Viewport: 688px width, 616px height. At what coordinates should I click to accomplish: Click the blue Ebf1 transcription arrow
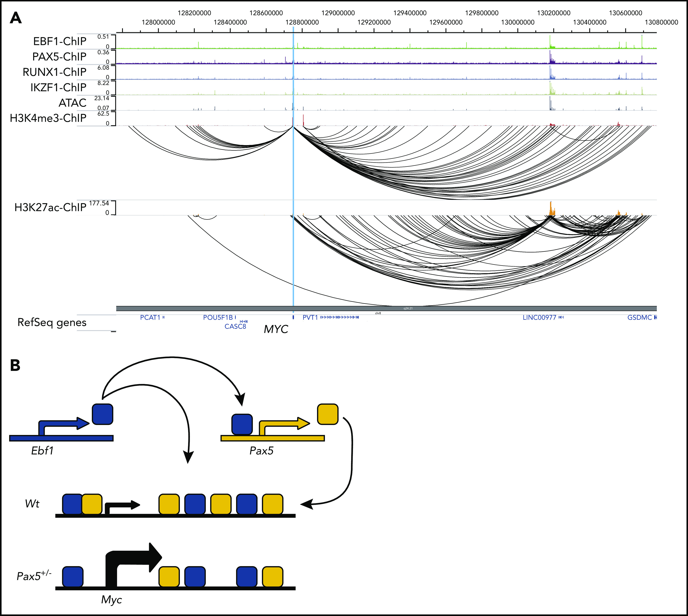(x=64, y=426)
